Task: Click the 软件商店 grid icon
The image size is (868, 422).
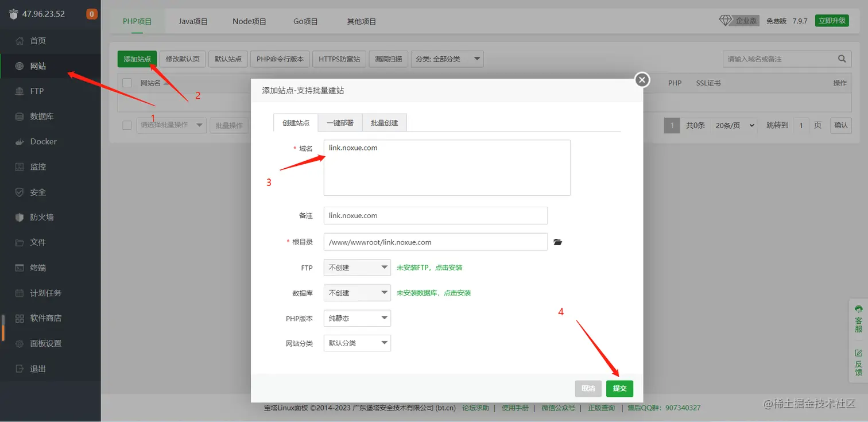Action: click(x=20, y=318)
